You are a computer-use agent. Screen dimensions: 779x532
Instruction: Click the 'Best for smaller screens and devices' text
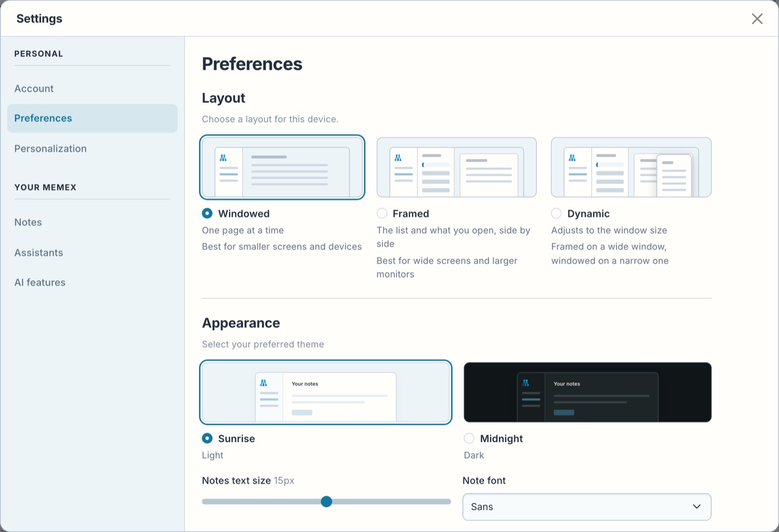coord(282,247)
